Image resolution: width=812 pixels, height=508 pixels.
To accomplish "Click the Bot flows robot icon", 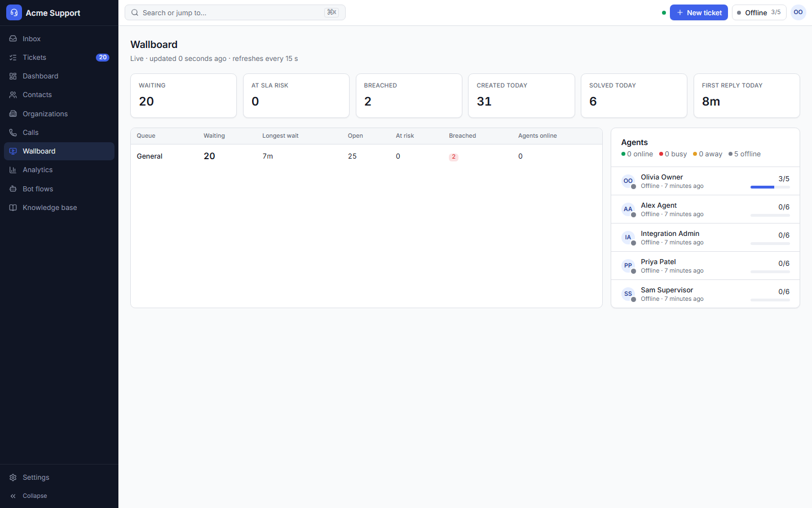I will click(13, 189).
